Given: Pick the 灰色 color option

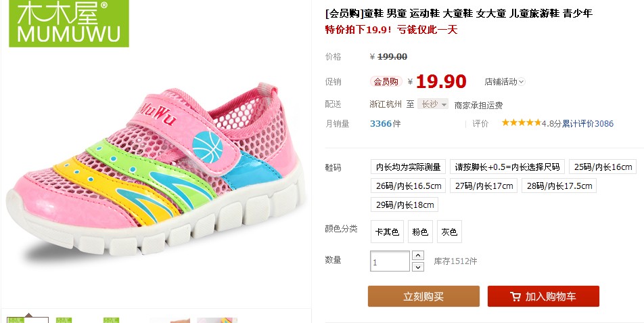Looking at the screenshot, I should (x=449, y=232).
